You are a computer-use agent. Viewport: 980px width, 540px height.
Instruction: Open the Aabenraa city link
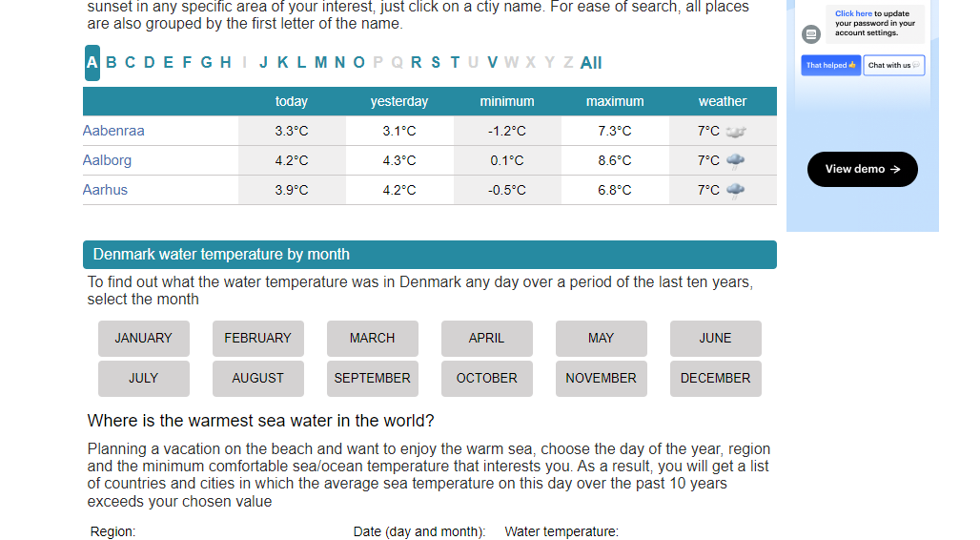113,131
